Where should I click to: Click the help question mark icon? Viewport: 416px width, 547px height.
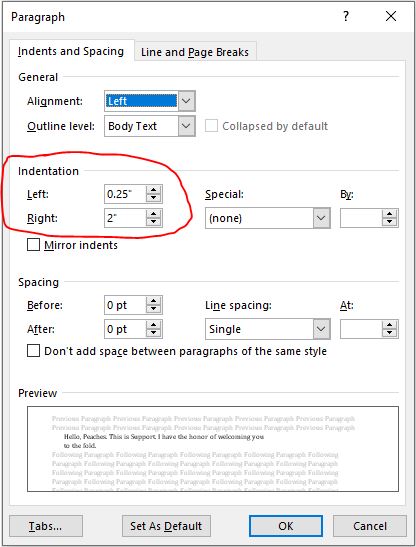(346, 16)
